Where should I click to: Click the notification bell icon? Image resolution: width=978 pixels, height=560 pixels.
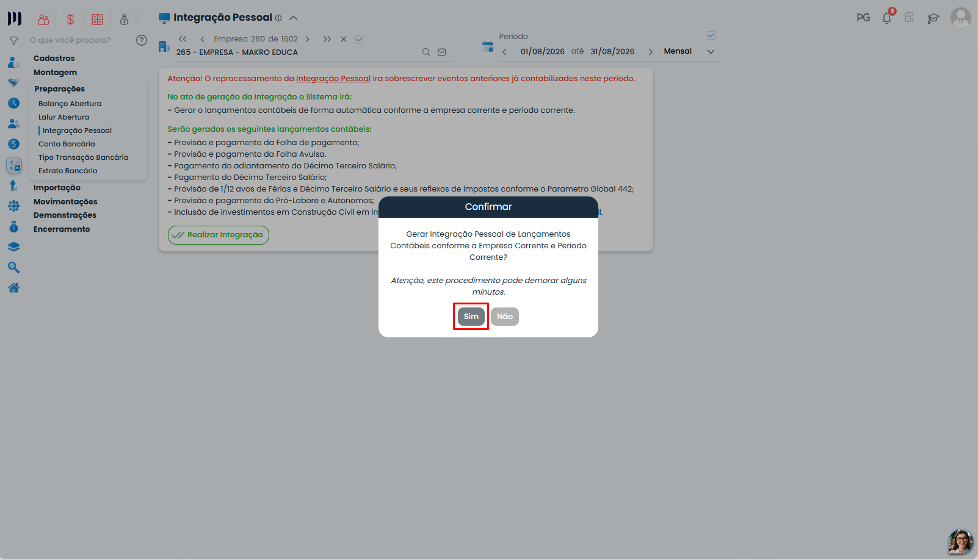click(x=887, y=18)
